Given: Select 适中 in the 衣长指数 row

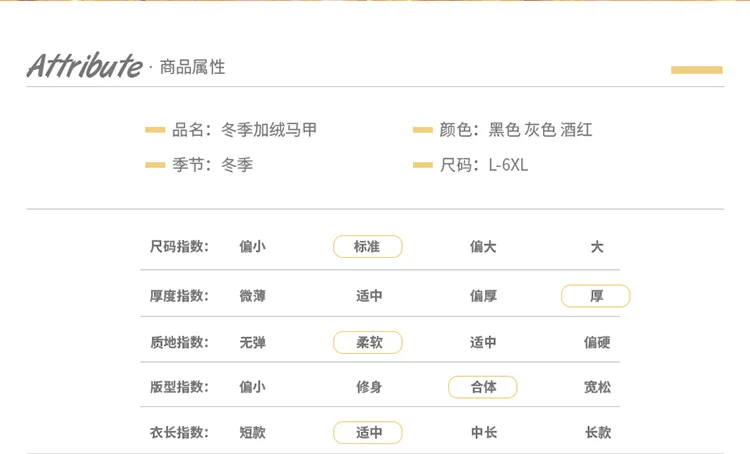Looking at the screenshot, I should tap(367, 433).
